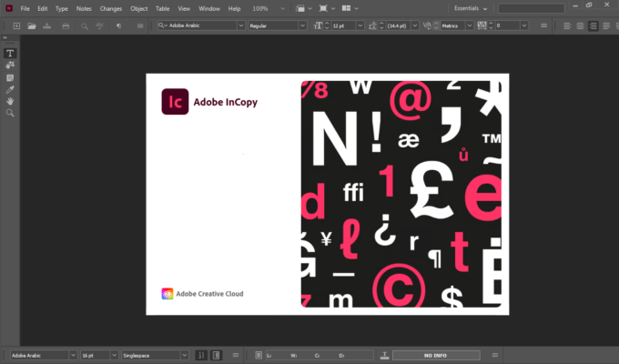619x364 pixels.
Task: Click the Open document folder icon
Action: pyautogui.click(x=32, y=26)
